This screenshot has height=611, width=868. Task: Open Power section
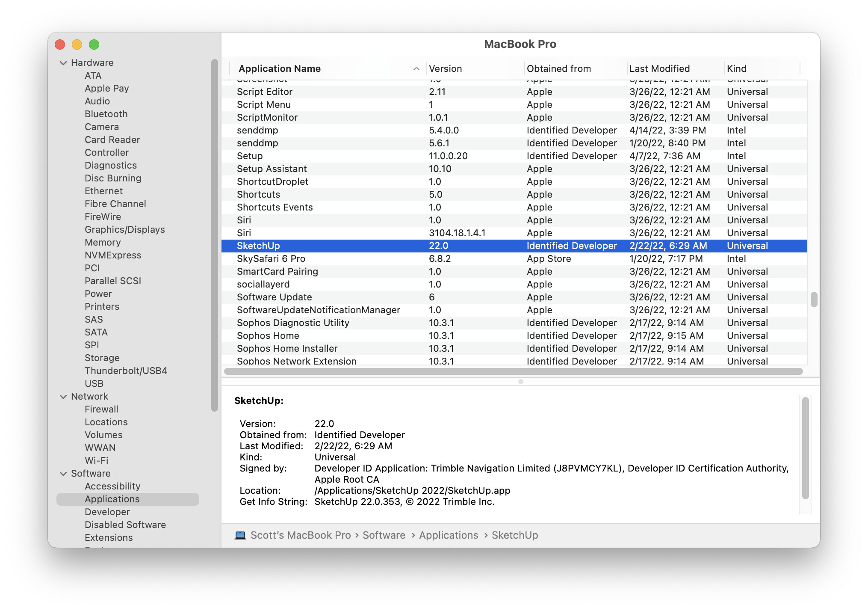click(98, 294)
